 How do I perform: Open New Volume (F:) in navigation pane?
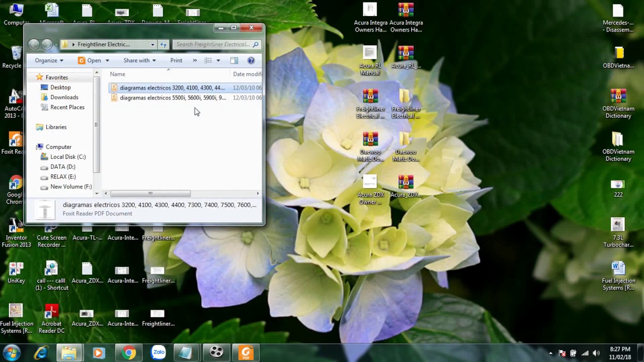coord(70,187)
